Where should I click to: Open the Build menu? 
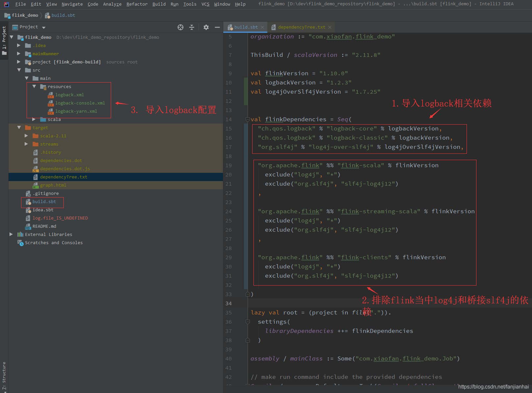click(159, 4)
